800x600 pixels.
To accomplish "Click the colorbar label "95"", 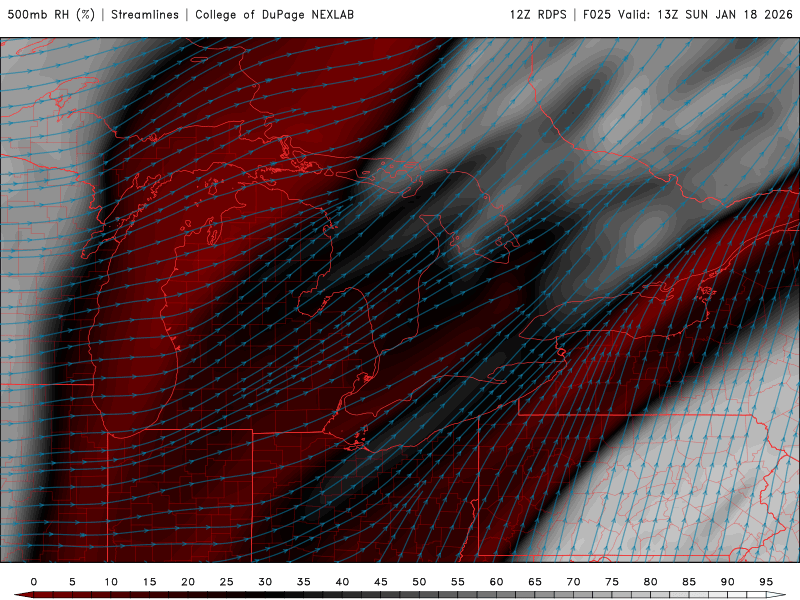I will coord(766,582).
